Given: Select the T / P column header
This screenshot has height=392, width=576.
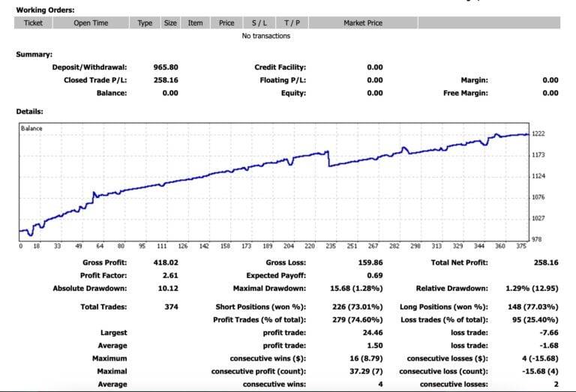Looking at the screenshot, I should click(x=292, y=23).
